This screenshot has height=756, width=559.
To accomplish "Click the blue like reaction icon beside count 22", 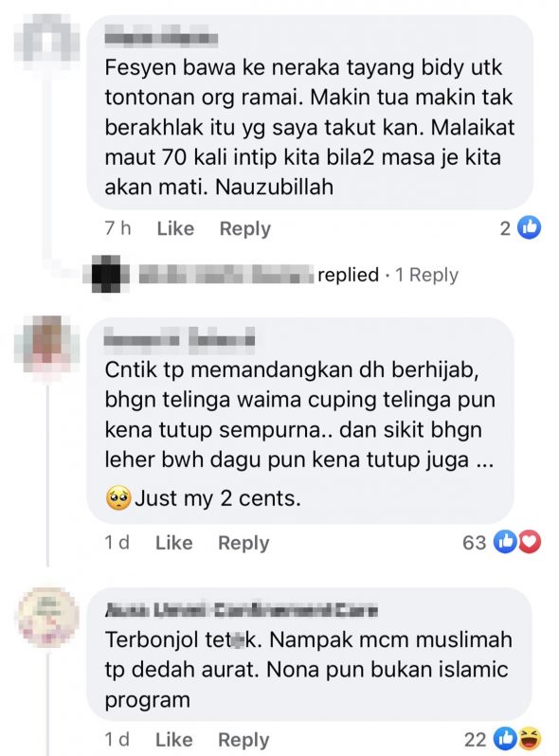I will pos(505,739).
